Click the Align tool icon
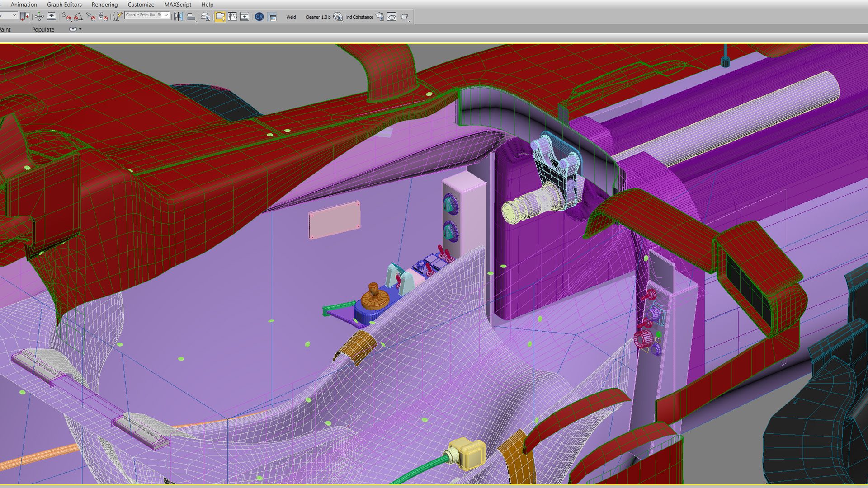Image resolution: width=868 pixels, height=488 pixels. coord(191,17)
